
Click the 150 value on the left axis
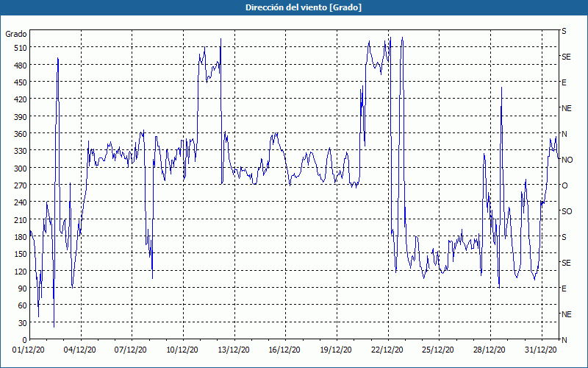click(20, 254)
